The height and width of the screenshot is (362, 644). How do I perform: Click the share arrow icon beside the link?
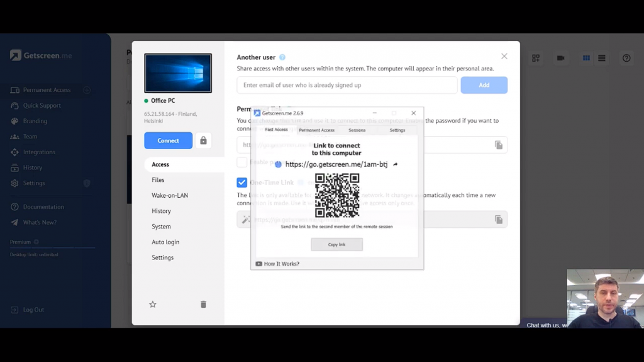395,164
